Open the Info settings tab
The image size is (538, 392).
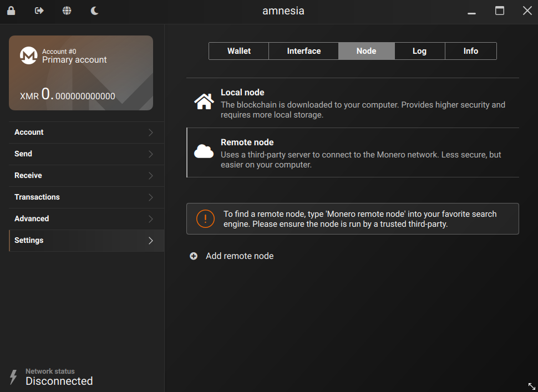point(471,51)
